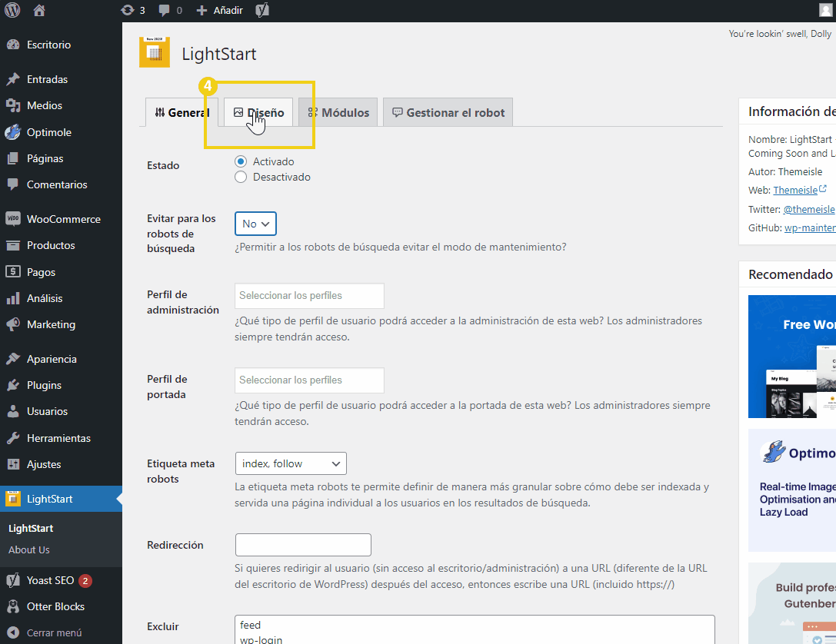Open WooCommerce menu
836x644 pixels.
click(x=63, y=219)
